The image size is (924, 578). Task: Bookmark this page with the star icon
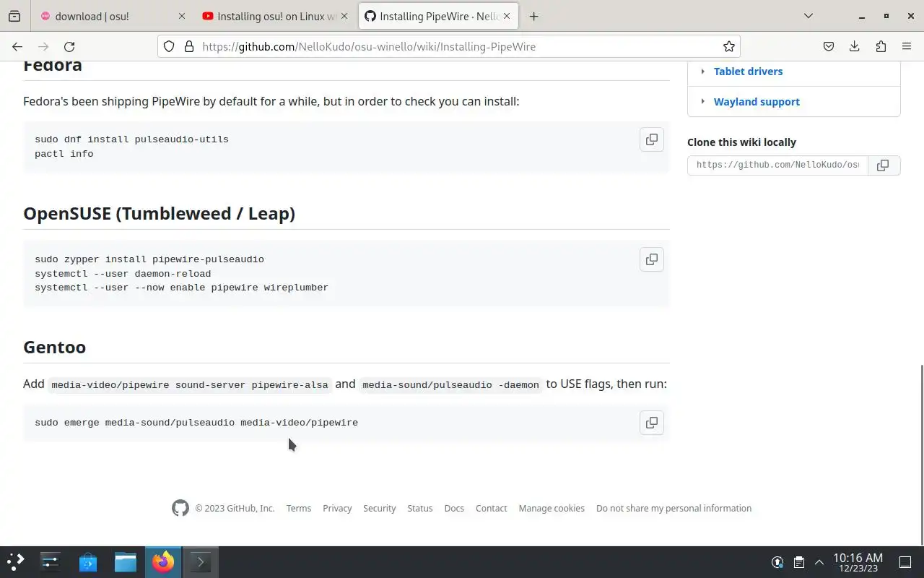pos(729,46)
